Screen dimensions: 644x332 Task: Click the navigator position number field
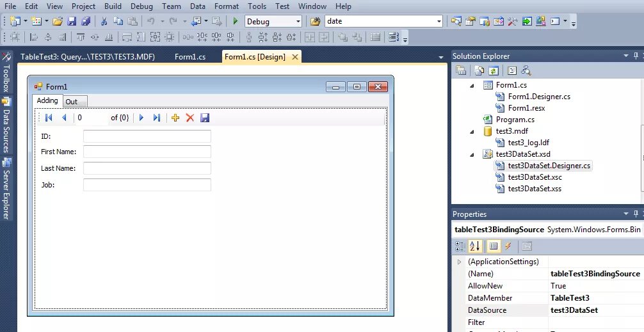click(x=92, y=118)
